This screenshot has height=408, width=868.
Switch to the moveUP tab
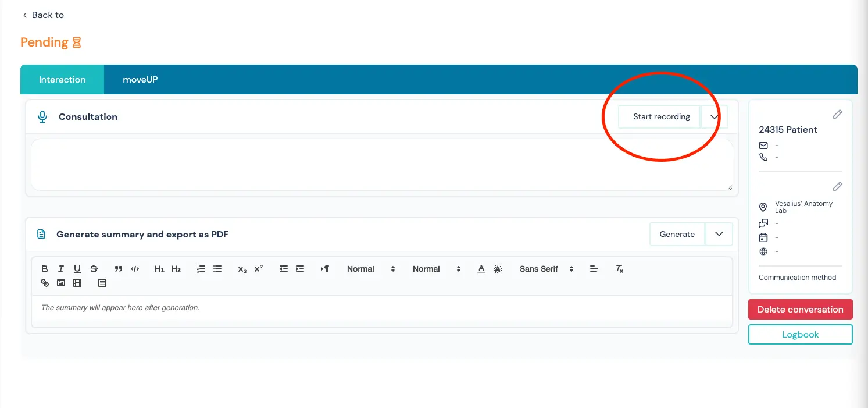point(140,80)
